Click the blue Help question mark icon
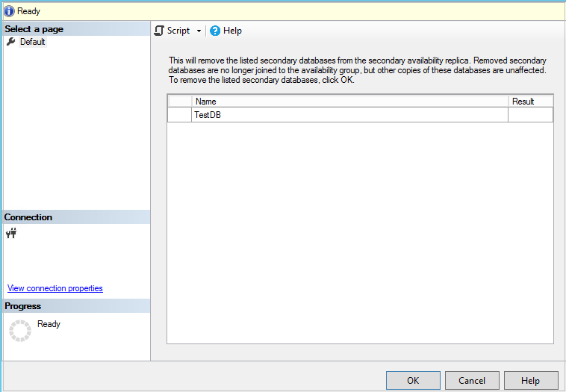The height and width of the screenshot is (392, 566). pos(215,31)
